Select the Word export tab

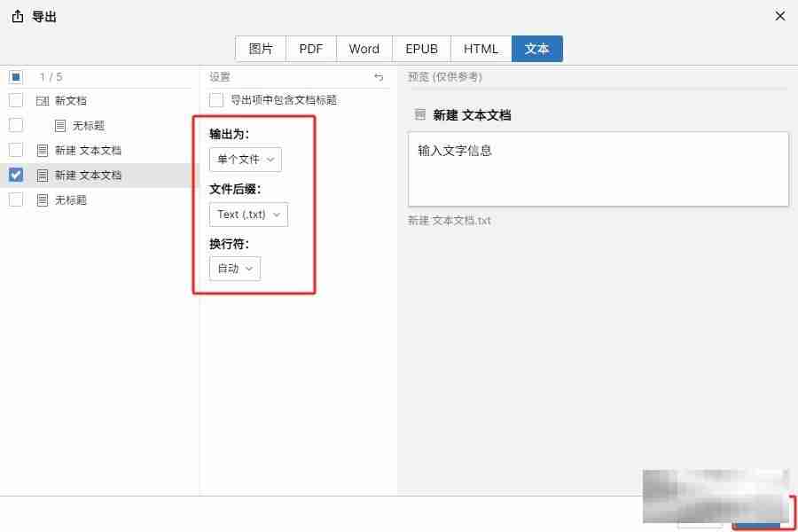364,49
